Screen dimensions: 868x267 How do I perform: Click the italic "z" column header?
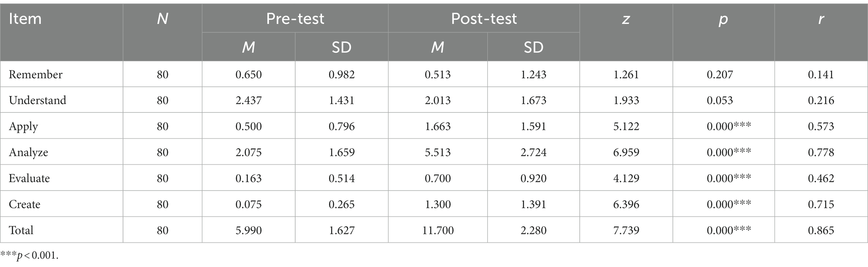point(626,19)
